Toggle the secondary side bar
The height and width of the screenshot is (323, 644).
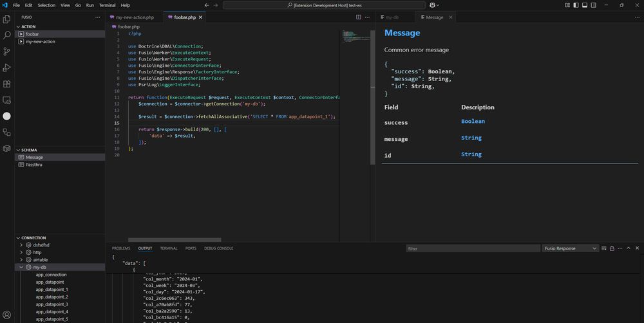pos(594,5)
